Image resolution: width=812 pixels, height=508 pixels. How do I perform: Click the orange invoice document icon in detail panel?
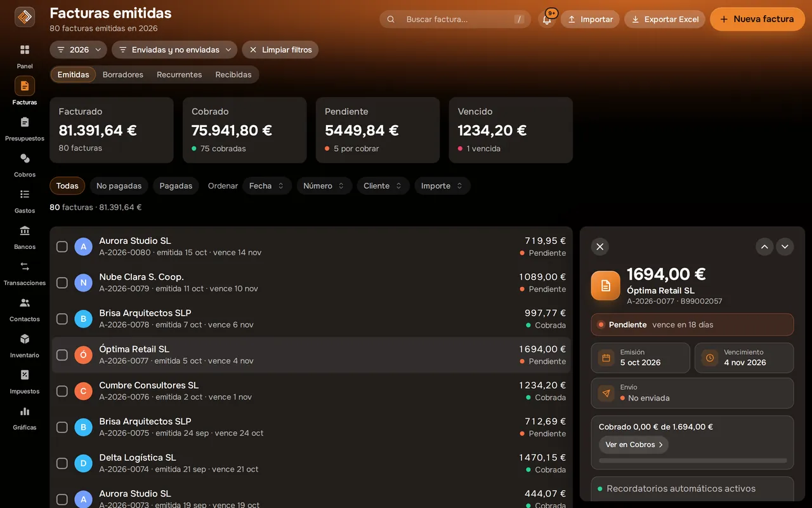point(606,286)
